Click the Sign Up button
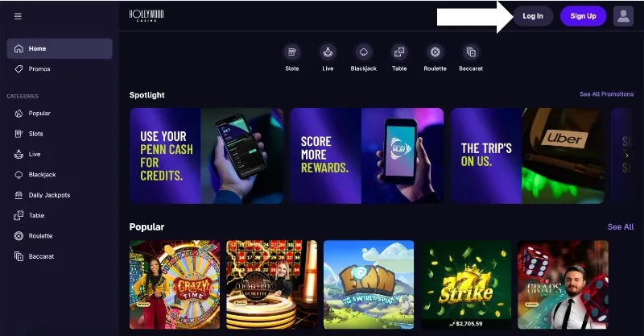 click(x=583, y=16)
